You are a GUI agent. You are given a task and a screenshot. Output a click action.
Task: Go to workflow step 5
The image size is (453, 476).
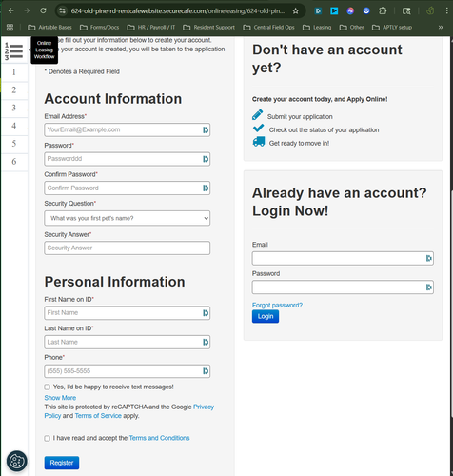tap(14, 144)
